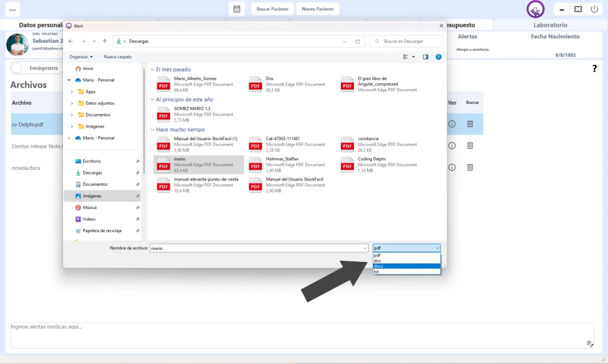Open the Organizar dropdown menu
The height and width of the screenshot is (364, 608).
tap(81, 57)
